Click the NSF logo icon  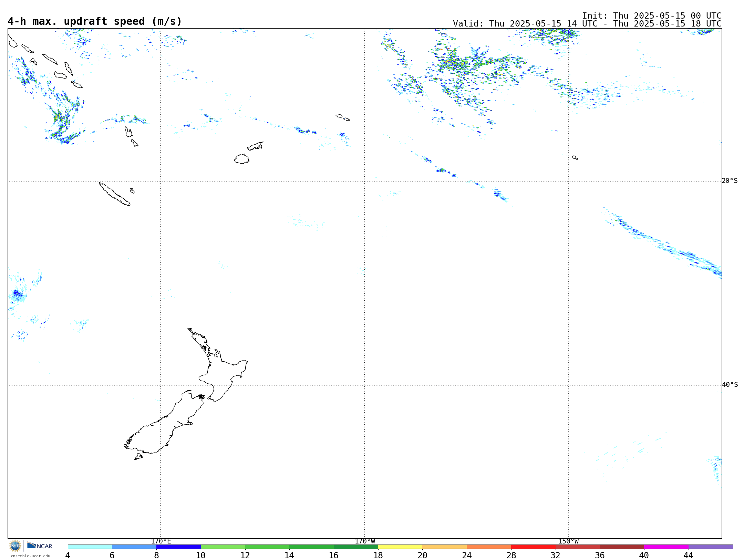point(15,546)
